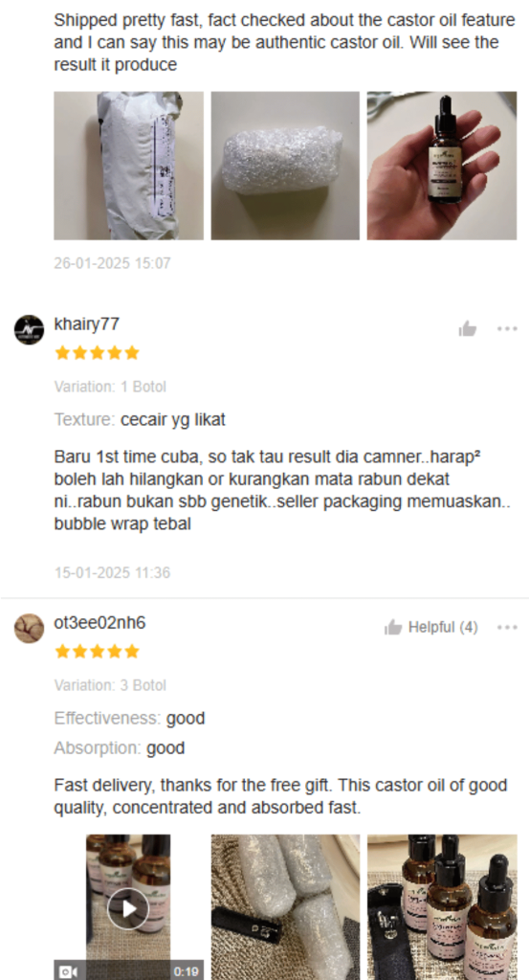Click the Variation: 3 Botol label
The image size is (529, 980).
point(110,685)
